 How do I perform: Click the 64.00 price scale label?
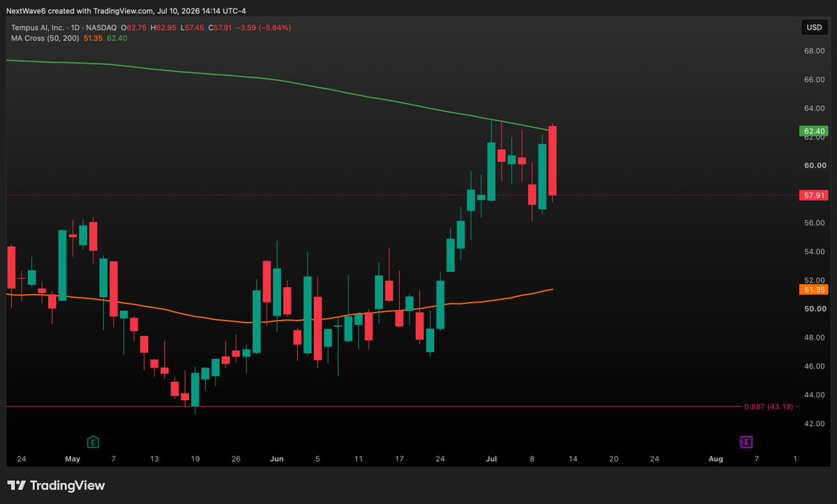click(x=815, y=108)
